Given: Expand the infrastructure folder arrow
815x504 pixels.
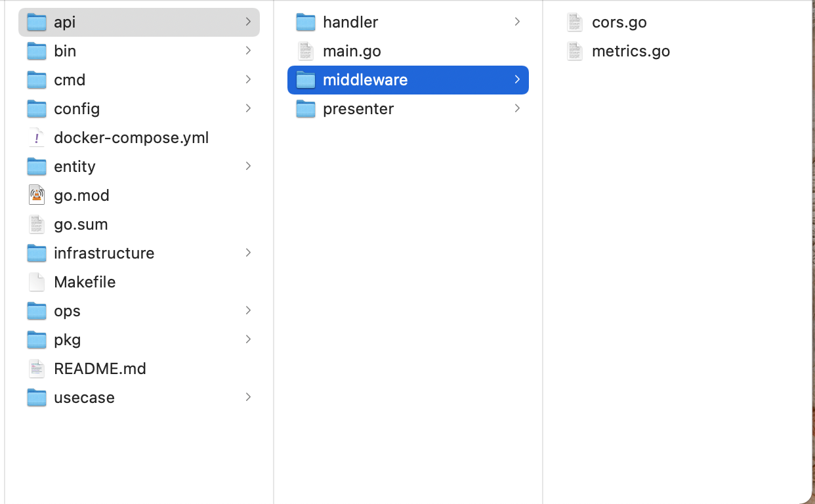Looking at the screenshot, I should 248,253.
